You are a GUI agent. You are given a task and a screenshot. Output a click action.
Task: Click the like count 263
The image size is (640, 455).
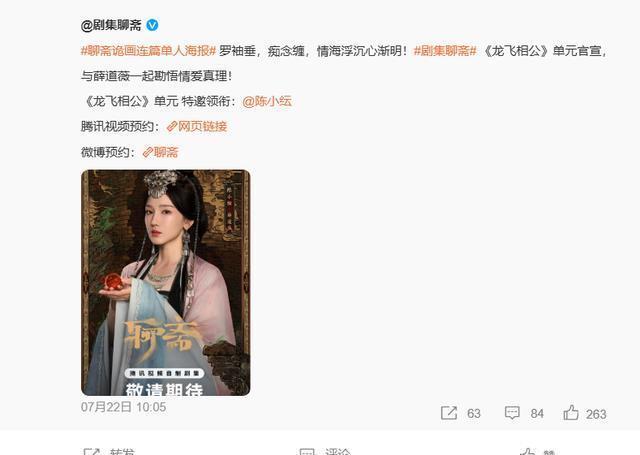[596, 414]
